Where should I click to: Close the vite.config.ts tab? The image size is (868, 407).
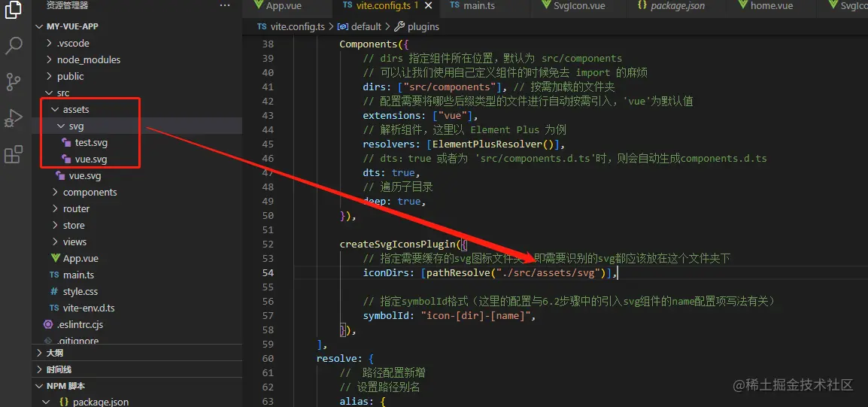[x=430, y=5]
